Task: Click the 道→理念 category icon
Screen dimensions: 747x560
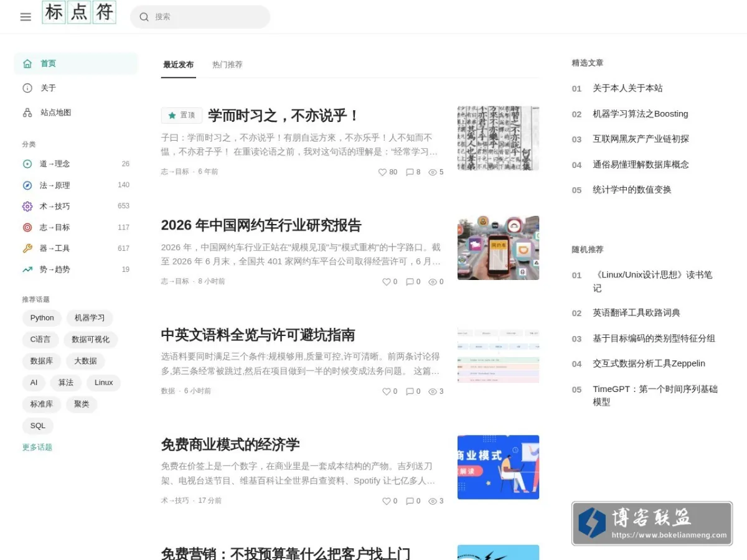Action: click(x=27, y=164)
